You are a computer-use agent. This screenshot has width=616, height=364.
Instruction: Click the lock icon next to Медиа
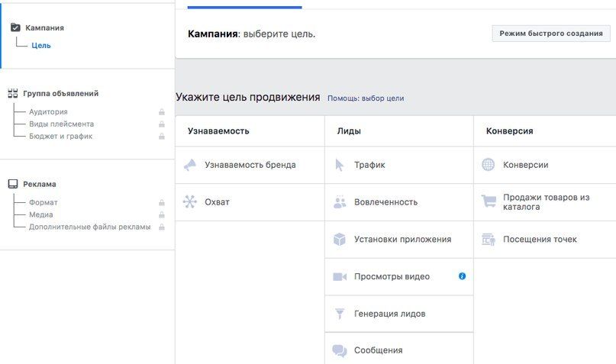coord(162,214)
